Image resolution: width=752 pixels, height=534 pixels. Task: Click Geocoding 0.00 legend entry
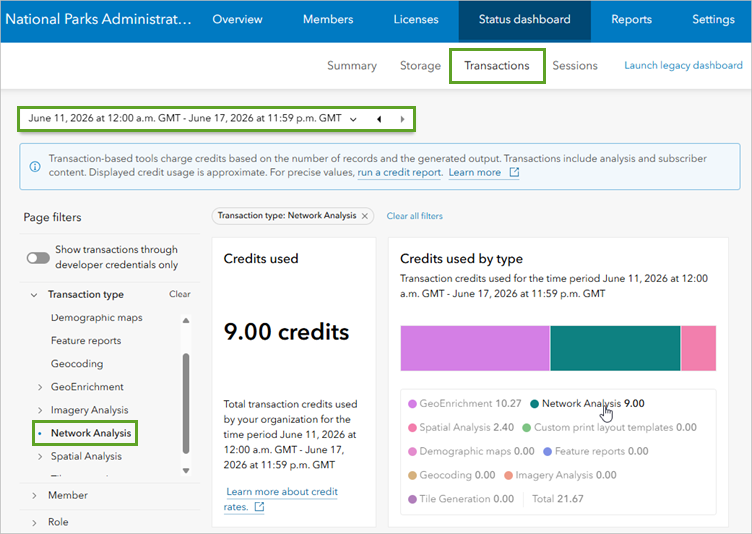(x=451, y=475)
